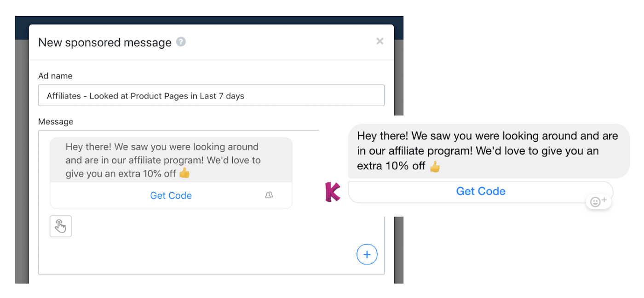The height and width of the screenshot is (298, 644).
Task: Click the help question mark beside the title
Action: click(181, 42)
